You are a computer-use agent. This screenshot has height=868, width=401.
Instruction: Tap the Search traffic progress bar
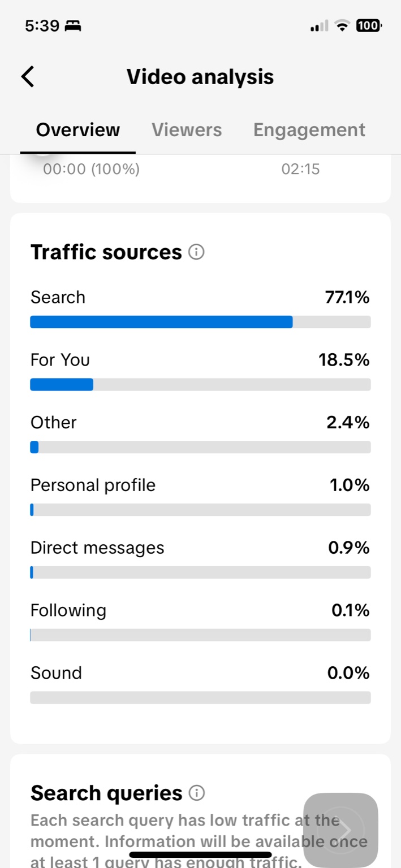click(x=200, y=322)
